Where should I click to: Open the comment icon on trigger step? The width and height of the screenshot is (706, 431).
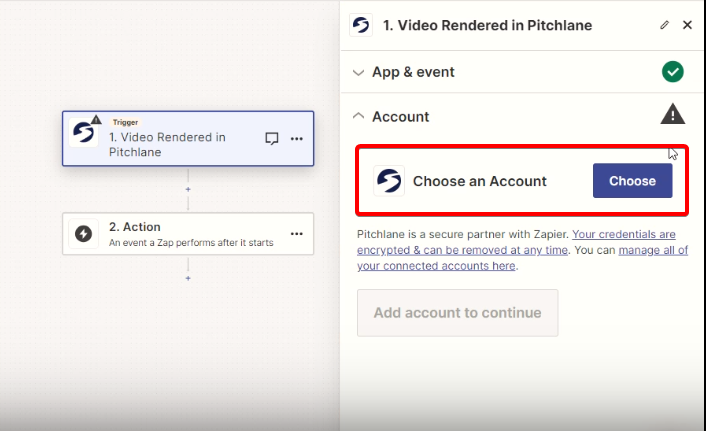[272, 139]
